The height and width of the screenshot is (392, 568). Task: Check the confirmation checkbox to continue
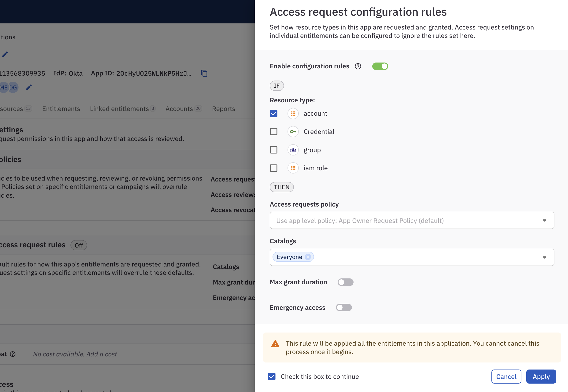point(272,376)
